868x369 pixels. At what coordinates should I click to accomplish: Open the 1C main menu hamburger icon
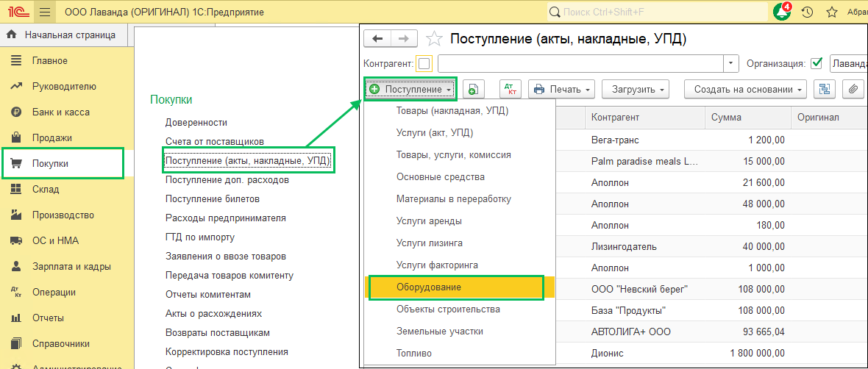46,12
